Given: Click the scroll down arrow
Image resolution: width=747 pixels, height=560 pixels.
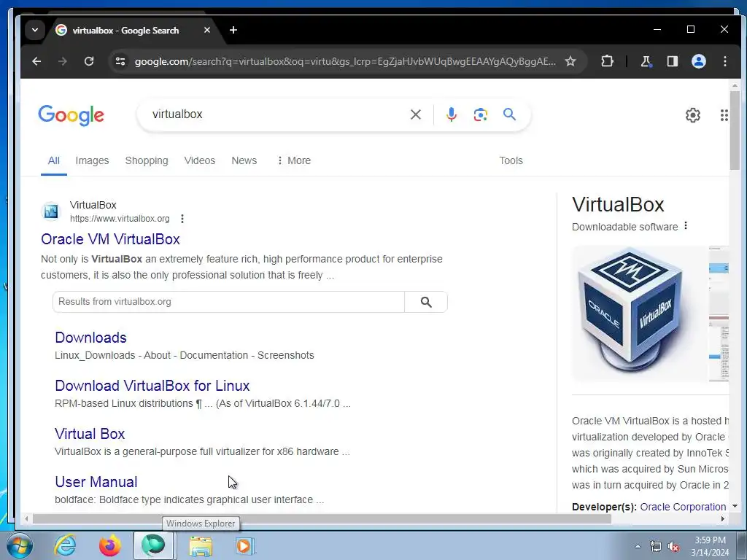Looking at the screenshot, I should pos(735,506).
